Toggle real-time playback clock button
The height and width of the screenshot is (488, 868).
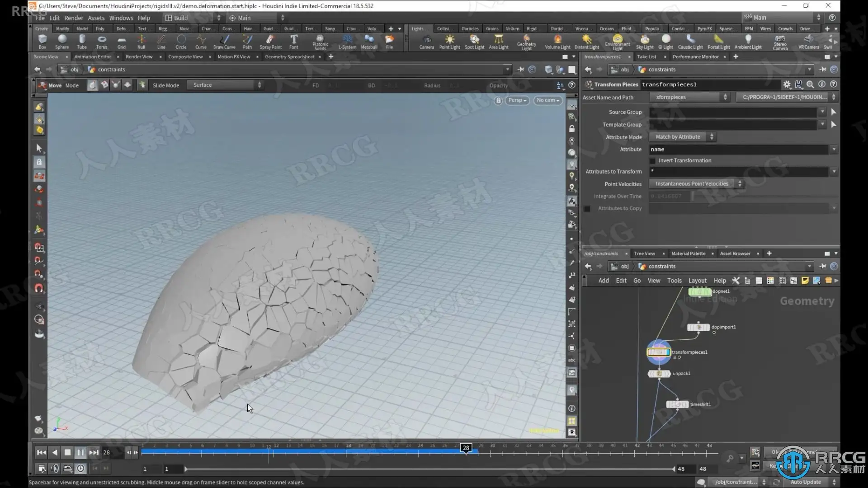80,469
